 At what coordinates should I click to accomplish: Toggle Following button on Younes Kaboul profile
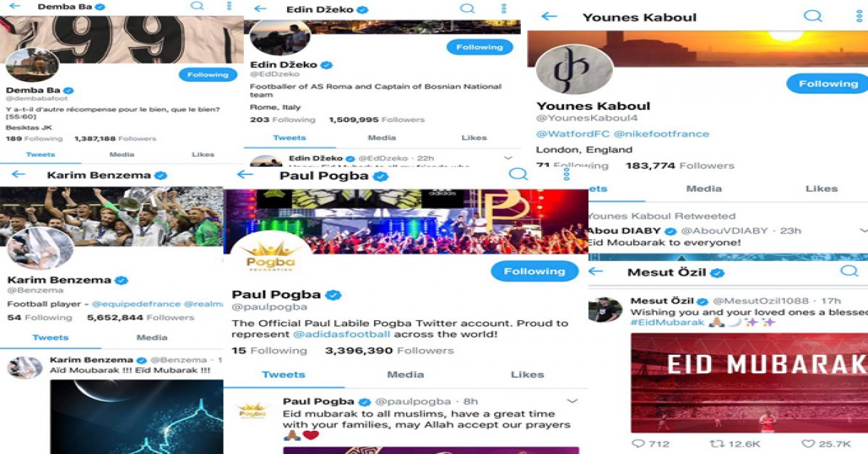[x=827, y=84]
